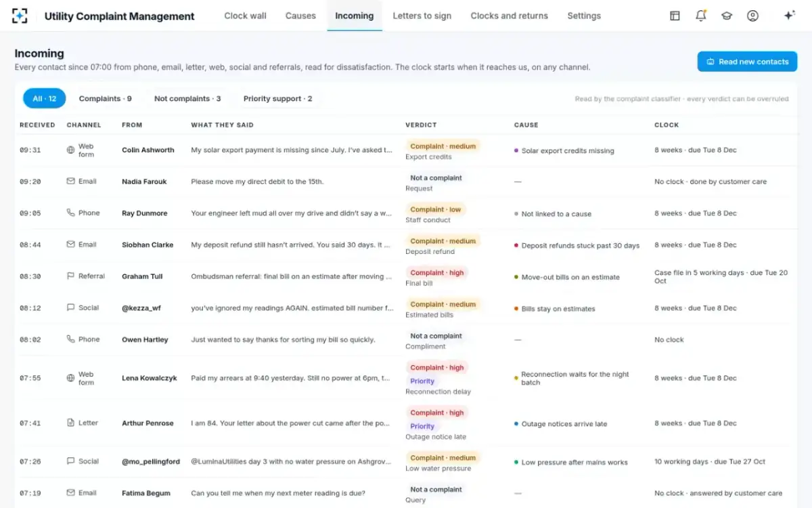This screenshot has height=508, width=812.
Task: Click phone icon in Owen Hartley row
Action: click(x=70, y=339)
